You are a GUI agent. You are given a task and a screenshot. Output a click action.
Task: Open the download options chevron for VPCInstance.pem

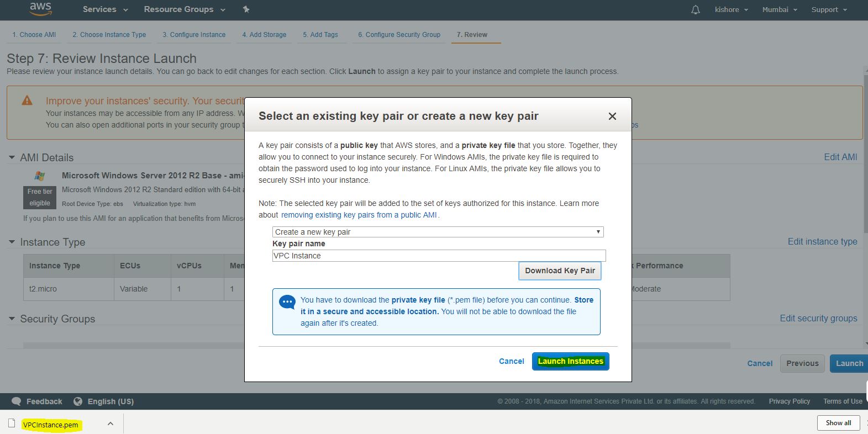tap(111, 424)
